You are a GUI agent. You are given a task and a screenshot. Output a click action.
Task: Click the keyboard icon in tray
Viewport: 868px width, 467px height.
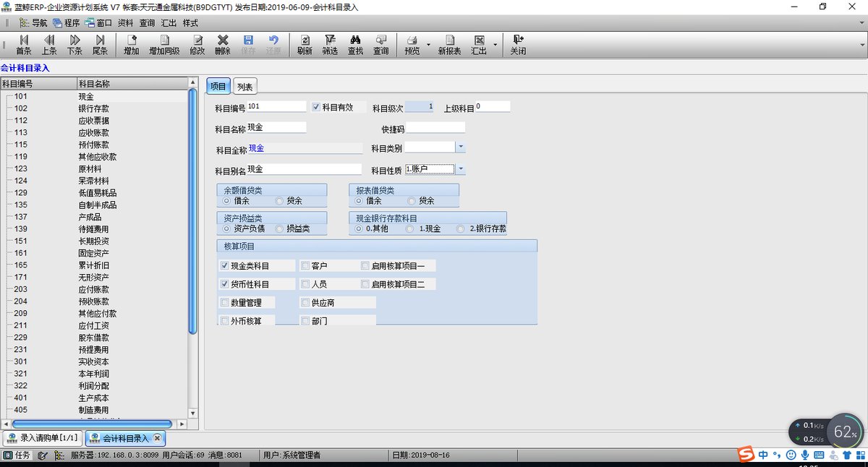[819, 455]
